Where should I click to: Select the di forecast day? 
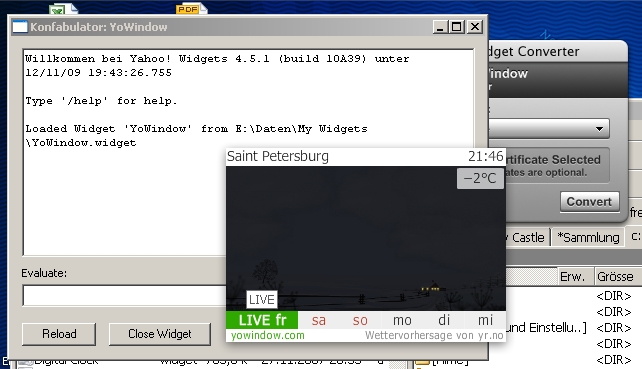pyautogui.click(x=444, y=320)
